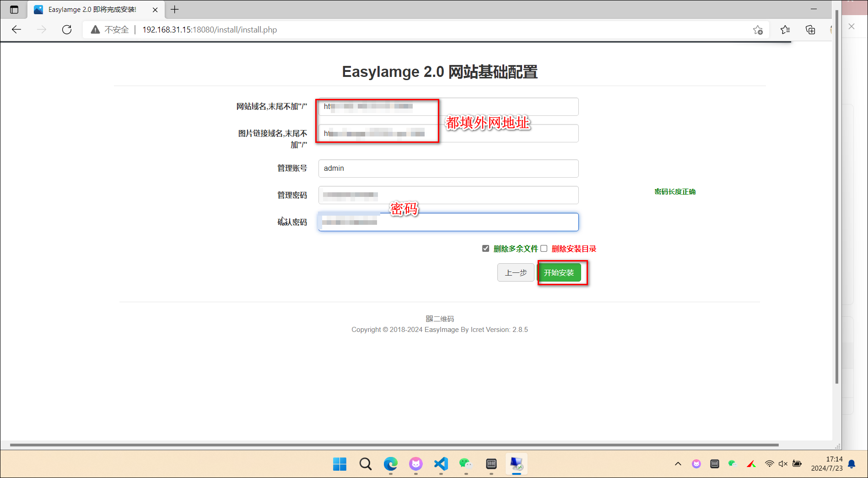The image size is (868, 478).
Task: Expand the system tray hidden icons chevron
Action: [678, 464]
